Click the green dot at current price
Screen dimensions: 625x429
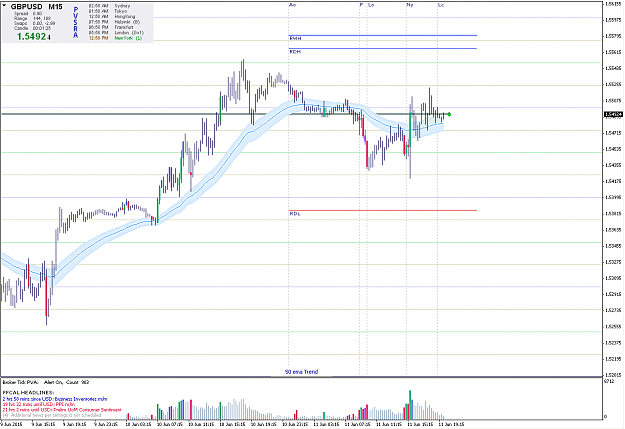coord(449,114)
